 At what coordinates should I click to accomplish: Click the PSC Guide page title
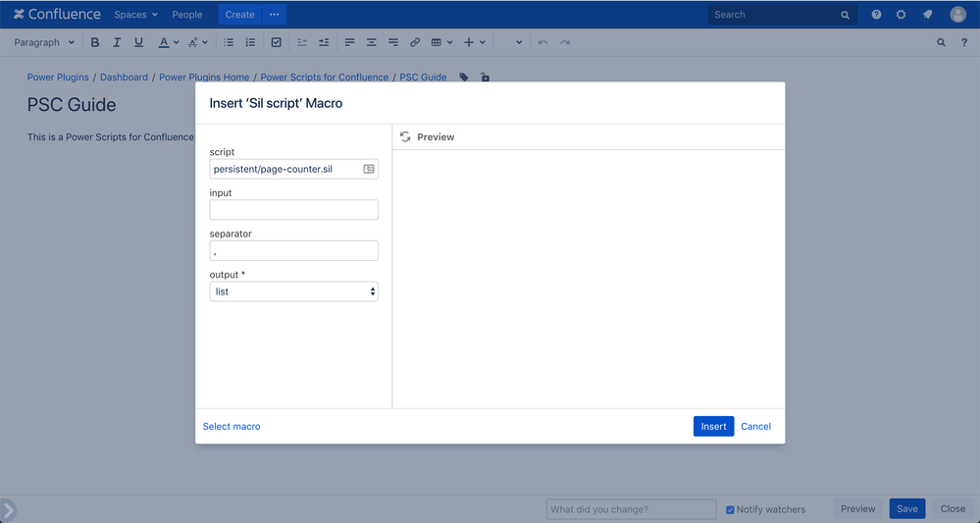point(72,104)
